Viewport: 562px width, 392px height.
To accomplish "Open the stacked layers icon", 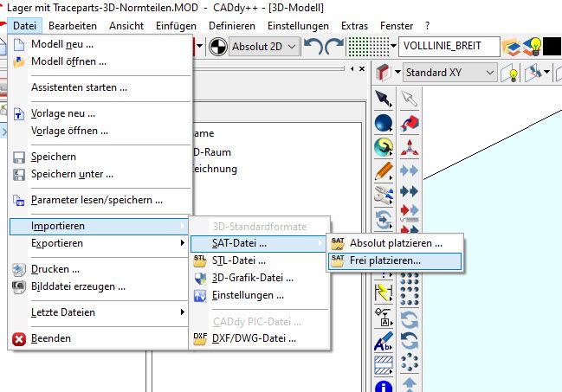I will pos(511,47).
